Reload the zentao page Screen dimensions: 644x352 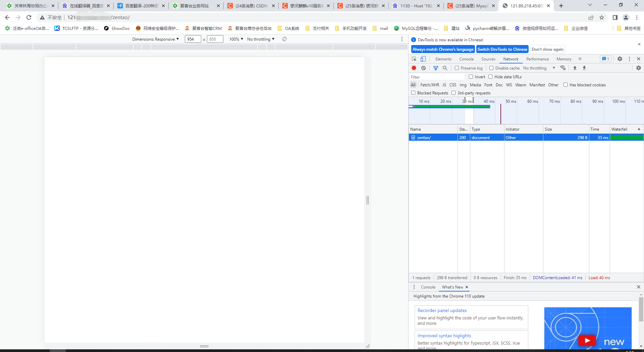(x=29, y=17)
